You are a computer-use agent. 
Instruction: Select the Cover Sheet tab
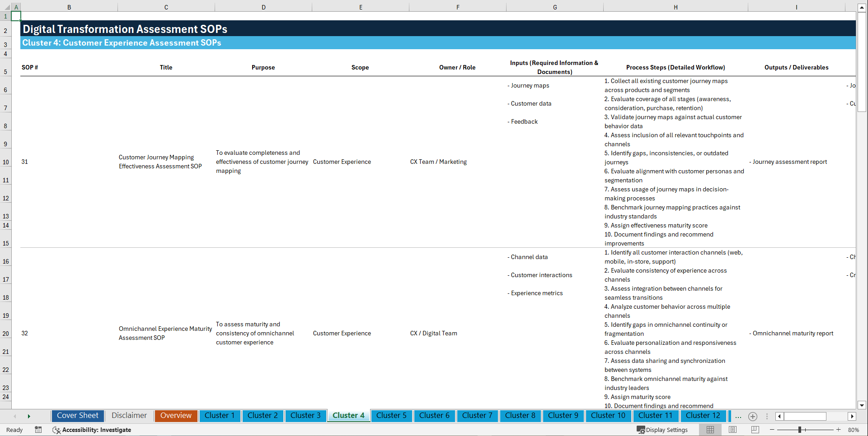[77, 416]
